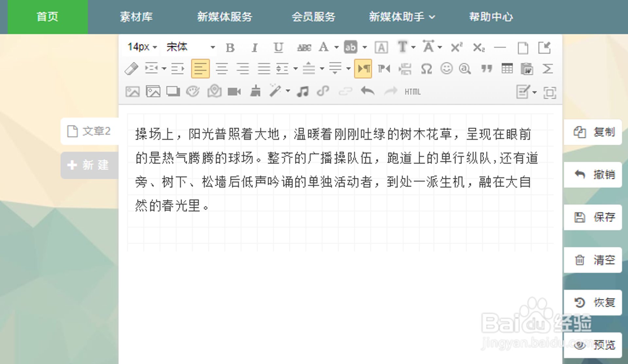Screen dimensions: 628x364
Task: Insert special character with omega icon
Action: click(x=427, y=69)
